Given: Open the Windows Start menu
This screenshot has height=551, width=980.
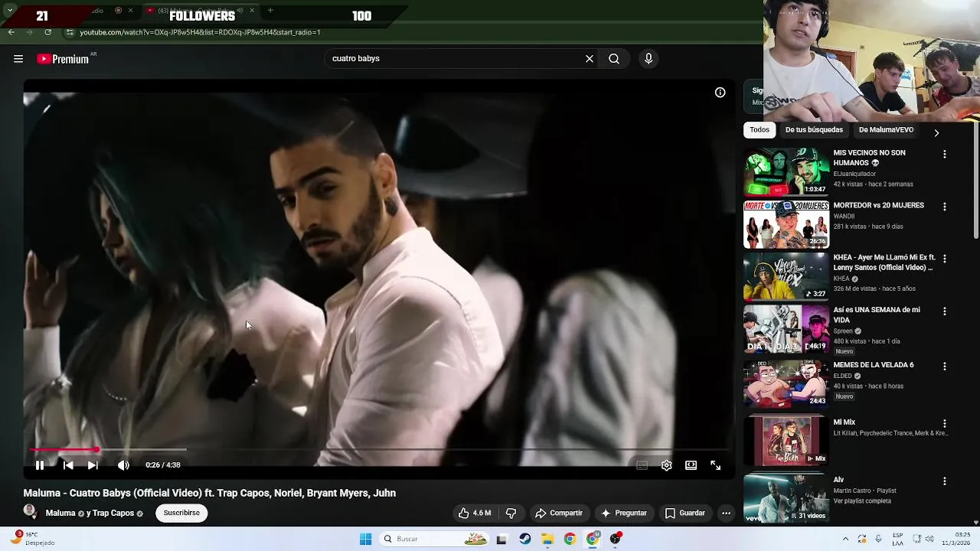Looking at the screenshot, I should [365, 540].
